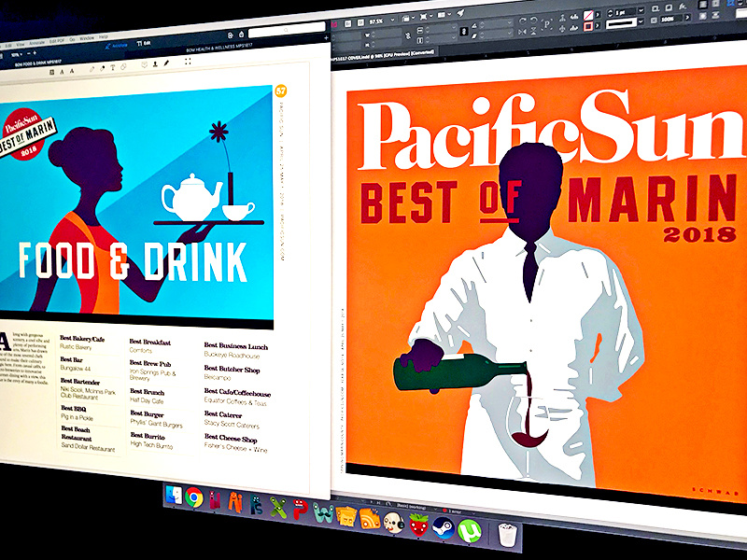Click zoom in plus in PDF editor
The height and width of the screenshot is (560, 747).
click(x=35, y=53)
